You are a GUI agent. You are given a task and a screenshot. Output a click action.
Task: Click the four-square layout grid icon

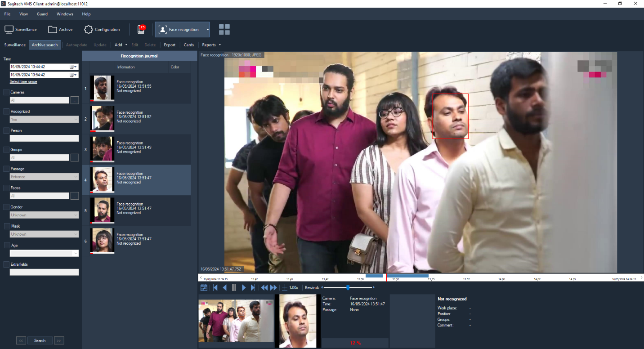point(224,30)
